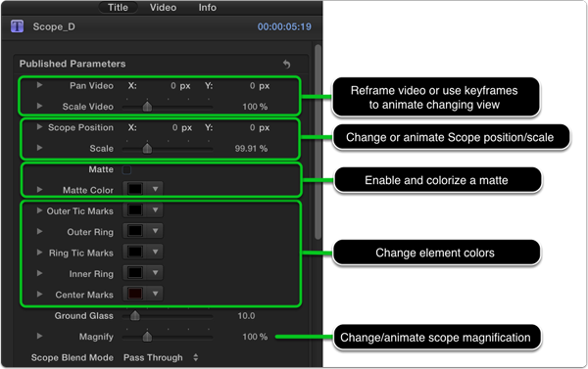Click the Ground Glass label
This screenshot has height=369, width=588.
[84, 316]
